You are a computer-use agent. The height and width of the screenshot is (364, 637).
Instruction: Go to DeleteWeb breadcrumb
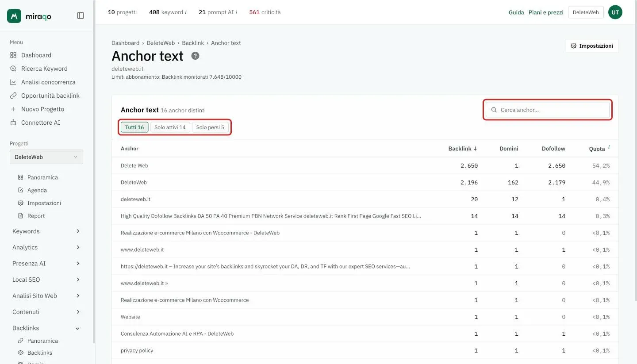161,43
